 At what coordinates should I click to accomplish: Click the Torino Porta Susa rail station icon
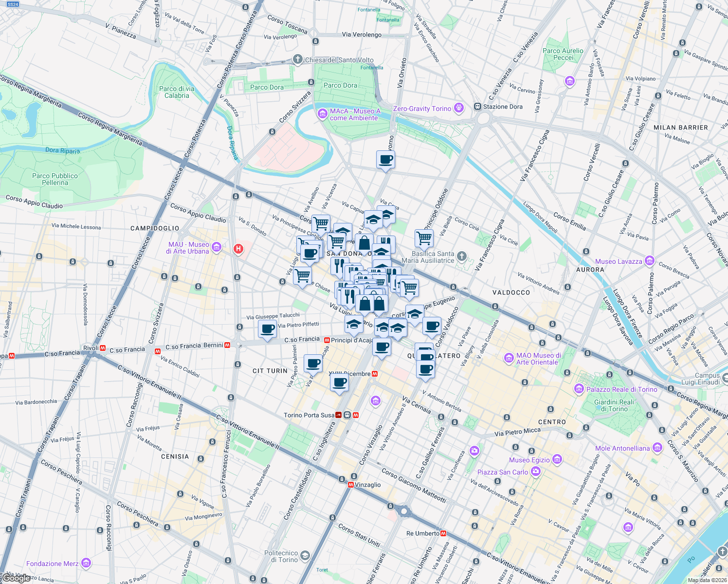(347, 415)
